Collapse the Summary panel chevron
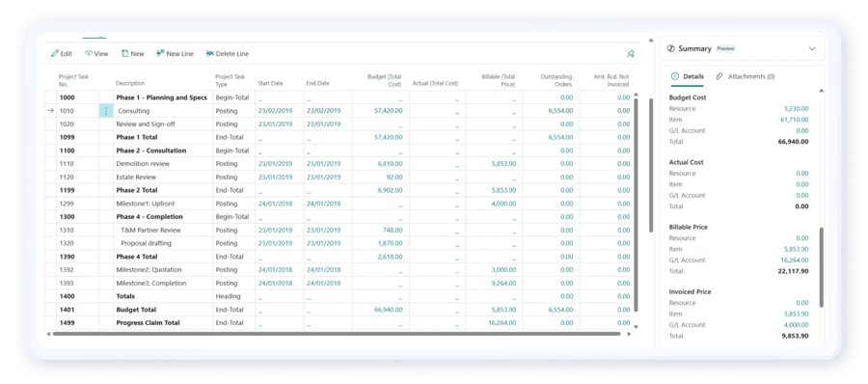868x384 pixels. (x=812, y=49)
